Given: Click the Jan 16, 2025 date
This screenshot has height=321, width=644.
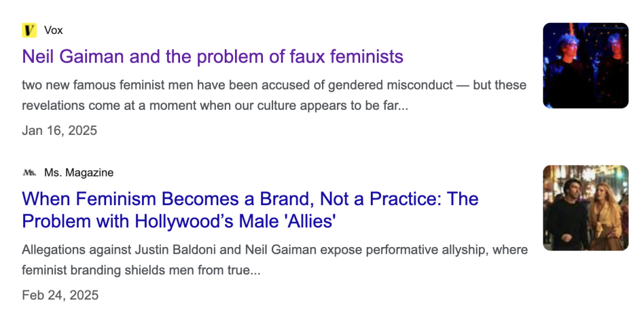Looking at the screenshot, I should pyautogui.click(x=59, y=130).
